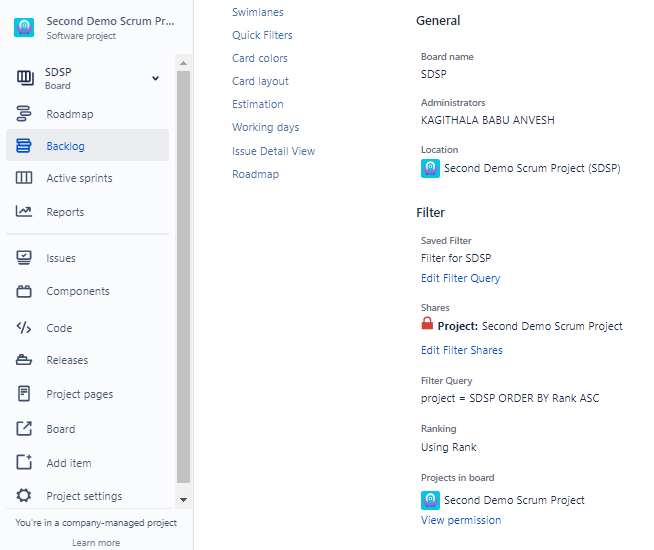Click the Project pages icon
The width and height of the screenshot is (654, 550).
[24, 394]
